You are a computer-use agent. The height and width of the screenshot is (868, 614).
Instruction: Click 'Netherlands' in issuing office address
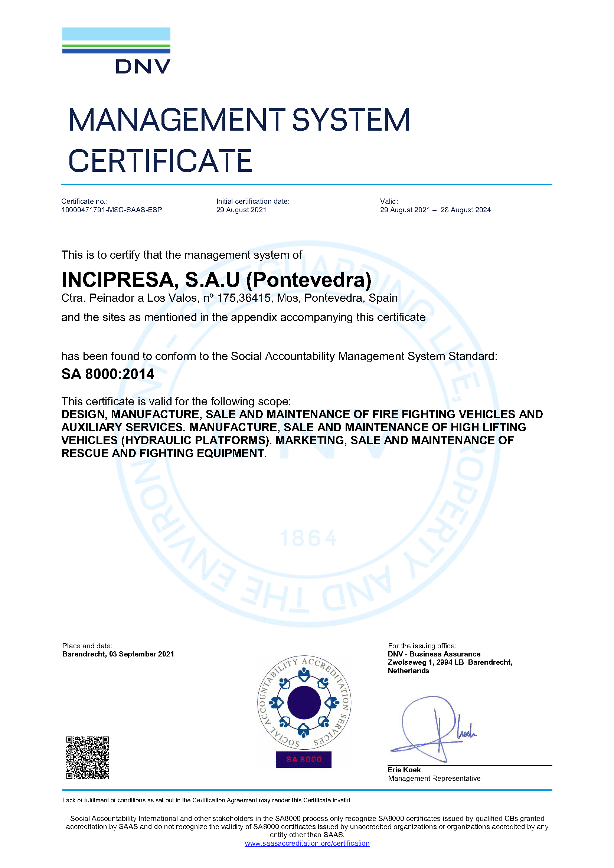[408, 671]
